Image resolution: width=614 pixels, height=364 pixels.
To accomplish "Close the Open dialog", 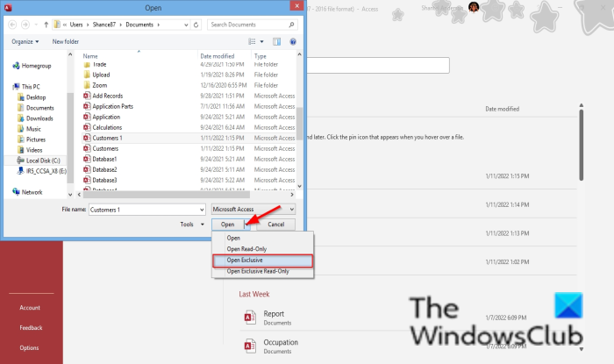I will click(x=296, y=6).
